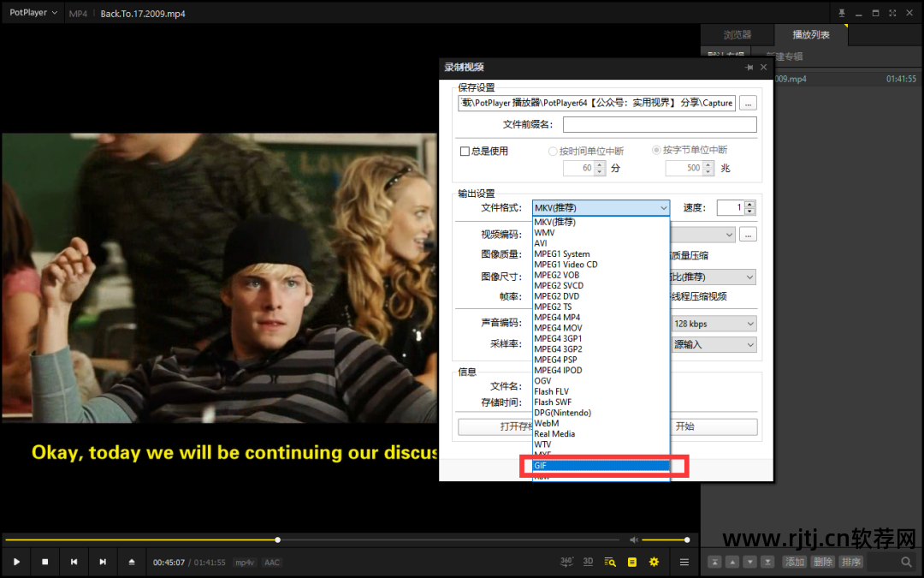Open the 新建专辑 album tab
The height and width of the screenshot is (578, 924).
pyautogui.click(x=785, y=57)
